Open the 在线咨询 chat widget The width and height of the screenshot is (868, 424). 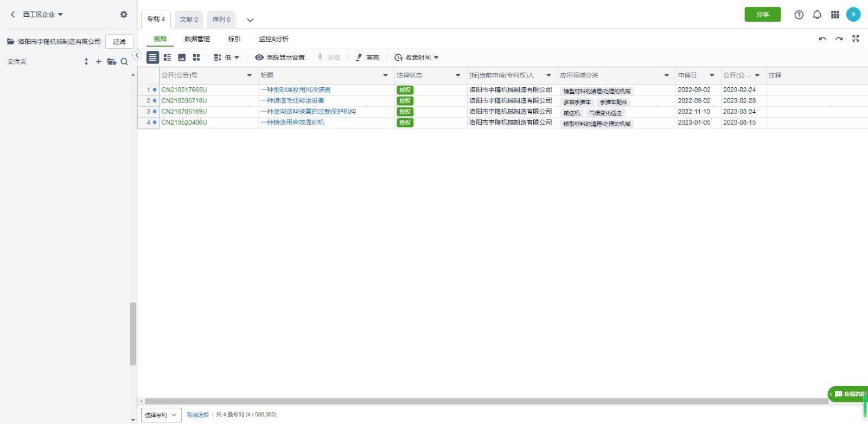click(x=848, y=394)
